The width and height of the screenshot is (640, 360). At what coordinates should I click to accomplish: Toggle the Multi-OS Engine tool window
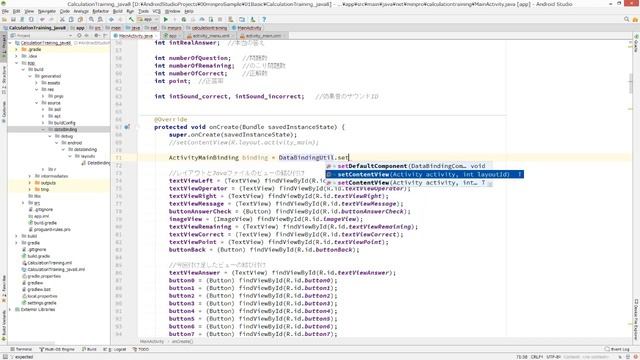click(57, 349)
